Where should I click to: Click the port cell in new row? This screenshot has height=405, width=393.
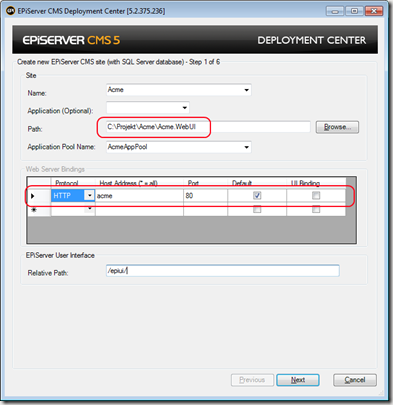coord(205,209)
